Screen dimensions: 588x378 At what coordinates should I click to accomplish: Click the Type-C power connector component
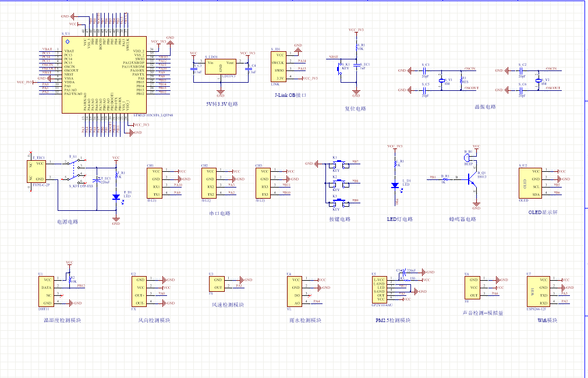click(38, 171)
